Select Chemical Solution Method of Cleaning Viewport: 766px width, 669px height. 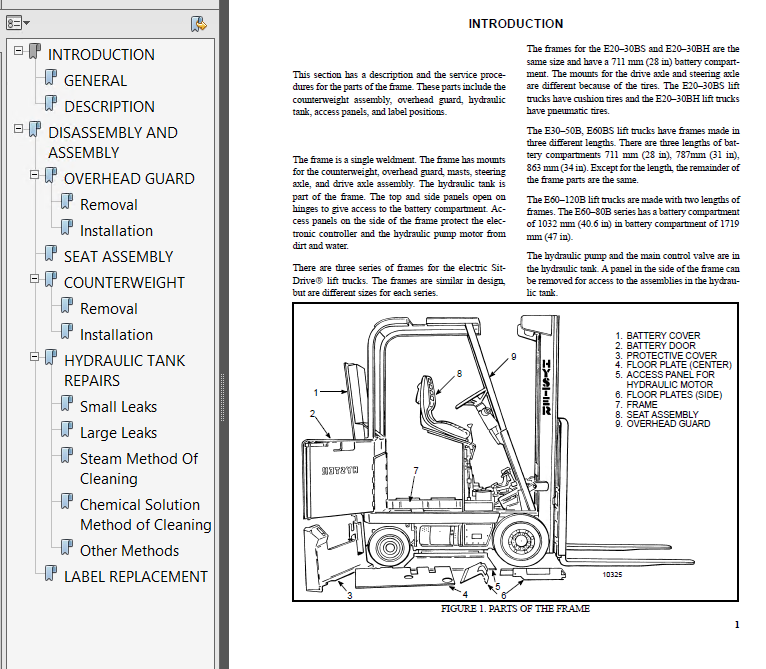click(x=146, y=515)
